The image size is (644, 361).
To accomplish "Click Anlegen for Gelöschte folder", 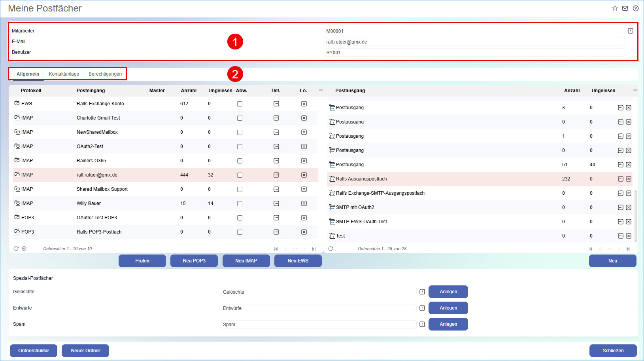I will pyautogui.click(x=448, y=292).
